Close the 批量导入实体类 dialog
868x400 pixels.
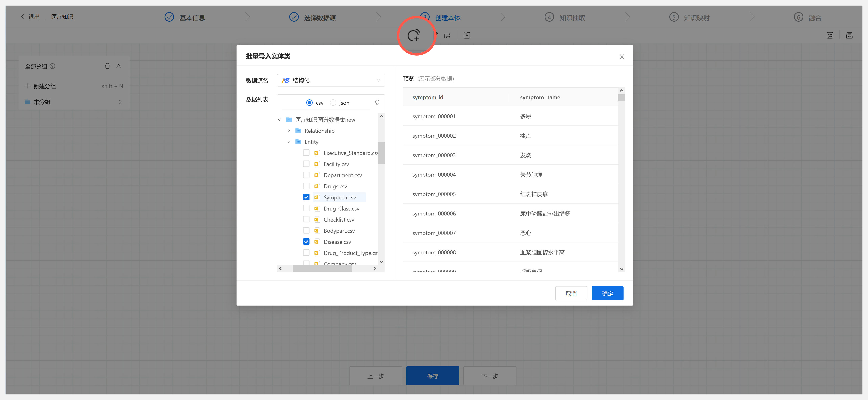pos(622,57)
